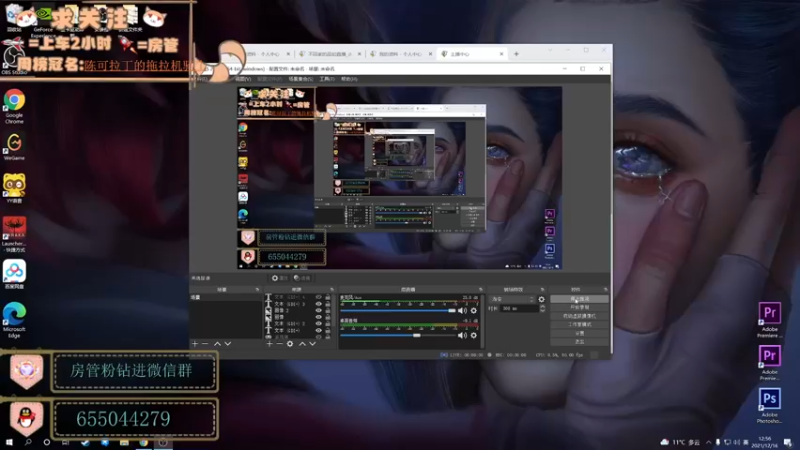Open transition properties gear in Scene Transitions
Viewport: 800px width, 450px height.
click(542, 299)
